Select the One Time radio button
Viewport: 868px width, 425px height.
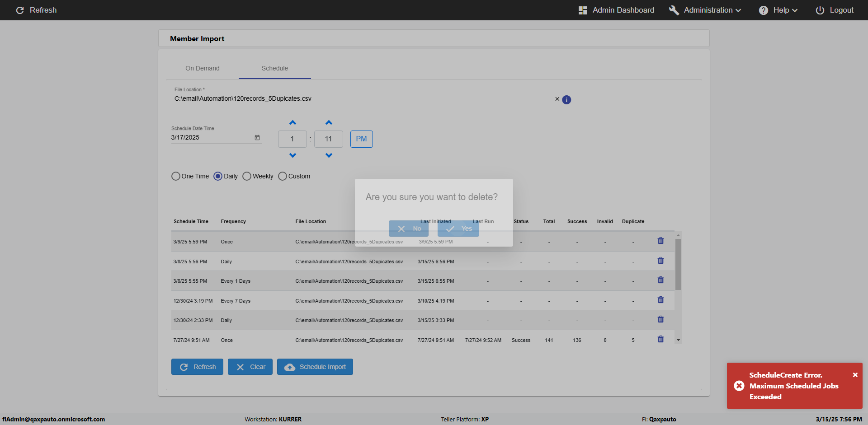[176, 176]
